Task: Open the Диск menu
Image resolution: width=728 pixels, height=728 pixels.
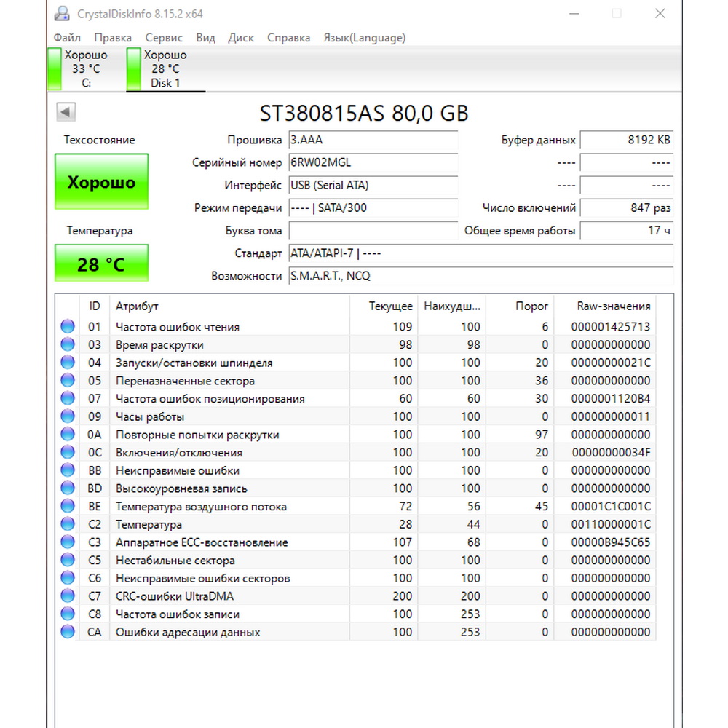Action: [241, 38]
